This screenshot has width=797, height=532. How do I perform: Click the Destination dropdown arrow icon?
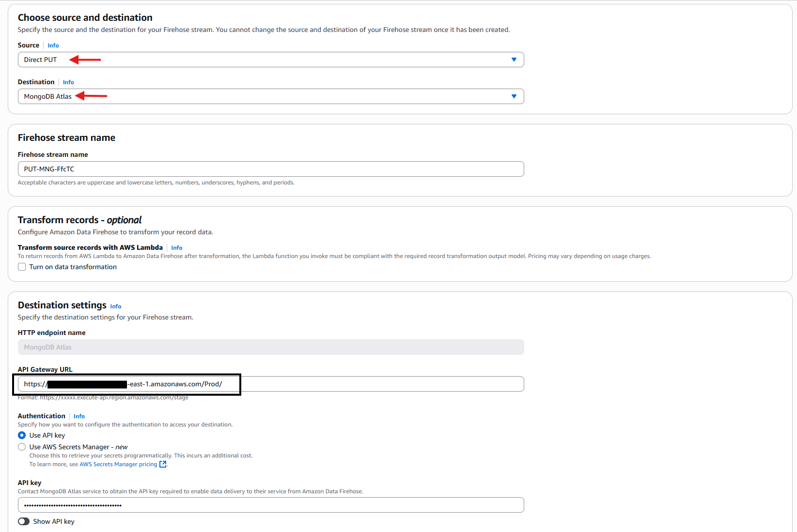point(514,96)
